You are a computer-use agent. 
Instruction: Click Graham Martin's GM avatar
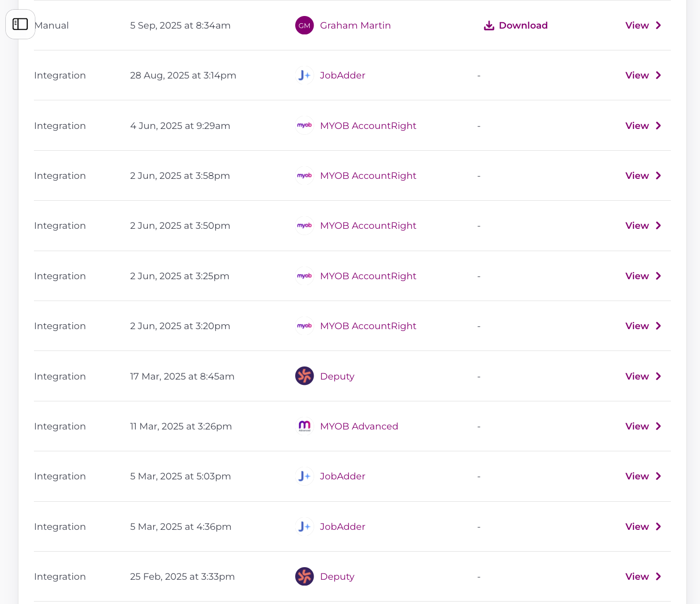pyautogui.click(x=304, y=26)
